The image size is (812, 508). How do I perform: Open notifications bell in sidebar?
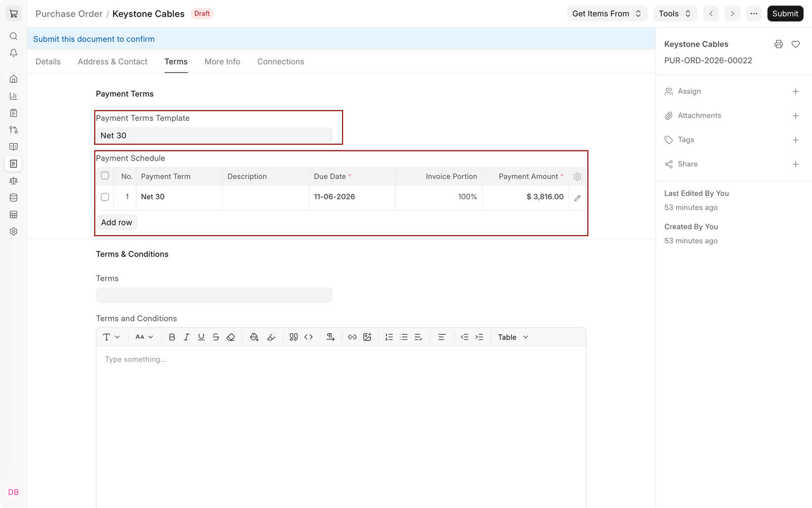[14, 53]
